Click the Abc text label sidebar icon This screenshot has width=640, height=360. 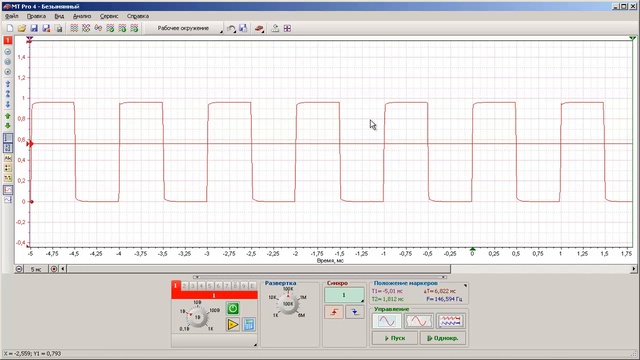click(8, 158)
